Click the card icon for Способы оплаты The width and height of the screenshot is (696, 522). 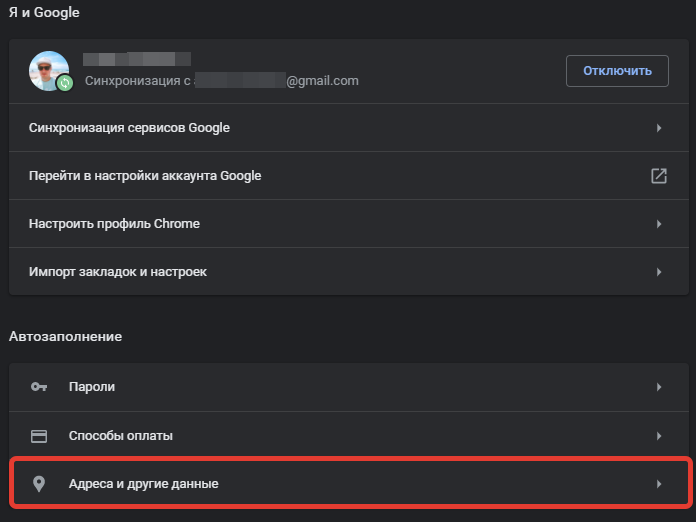pos(39,436)
